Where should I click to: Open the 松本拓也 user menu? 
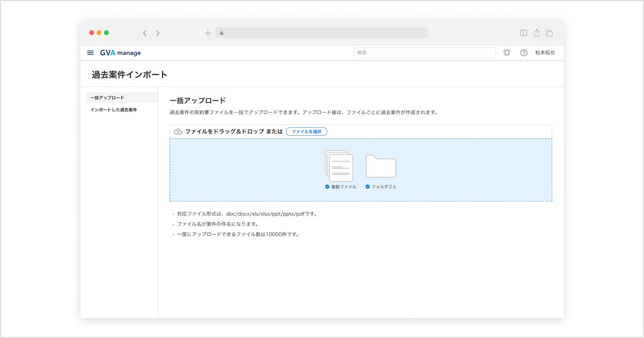coord(545,53)
